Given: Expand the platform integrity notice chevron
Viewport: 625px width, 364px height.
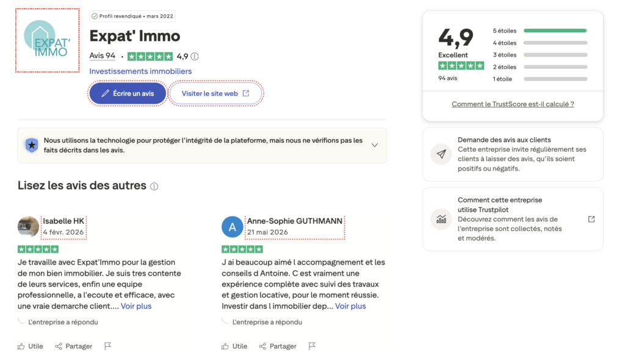Looking at the screenshot, I should (x=375, y=145).
